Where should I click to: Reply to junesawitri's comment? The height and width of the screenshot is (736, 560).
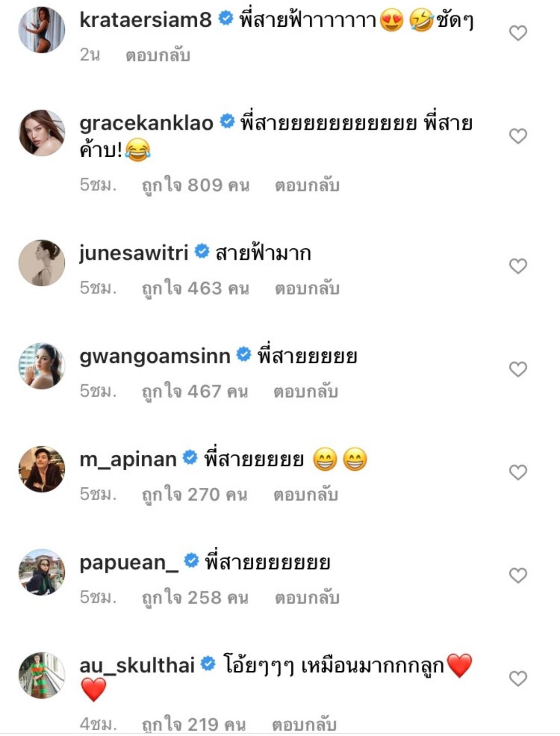point(307,289)
